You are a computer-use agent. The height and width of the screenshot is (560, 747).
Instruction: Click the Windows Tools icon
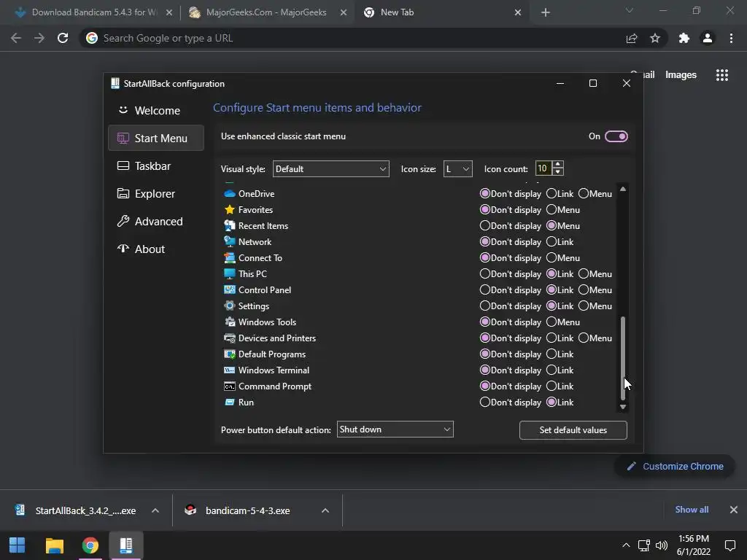[x=230, y=322]
